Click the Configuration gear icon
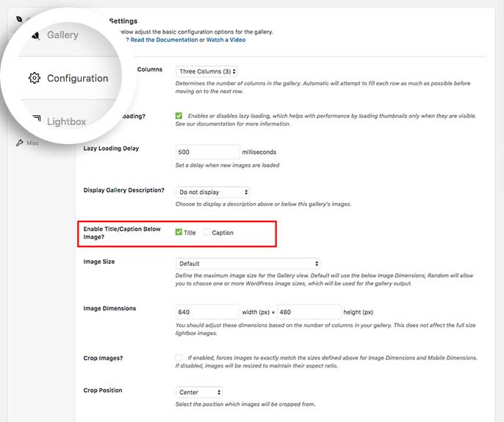Viewport: 504px width, 422px height. point(34,78)
